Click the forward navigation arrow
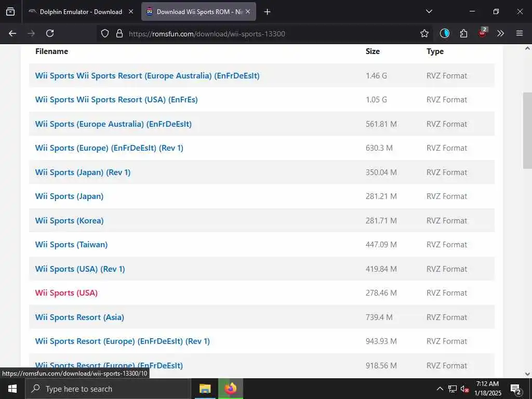Screen dimensions: 532x399 pos(31,33)
